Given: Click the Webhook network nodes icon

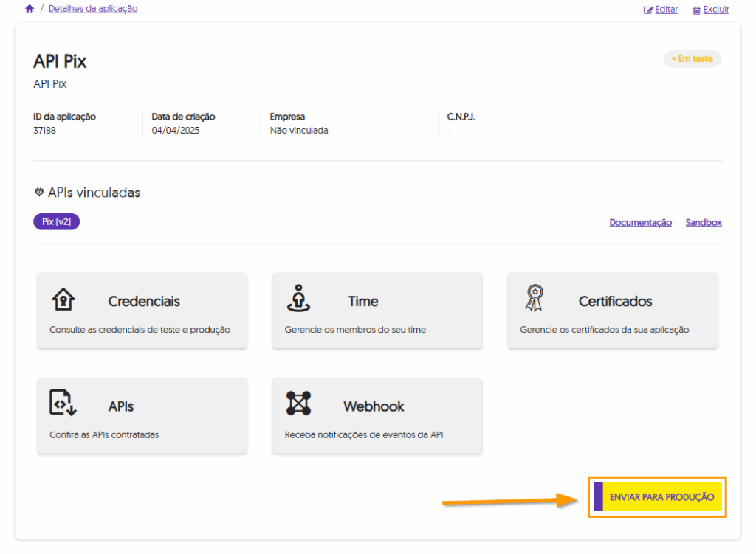Looking at the screenshot, I should (x=298, y=404).
